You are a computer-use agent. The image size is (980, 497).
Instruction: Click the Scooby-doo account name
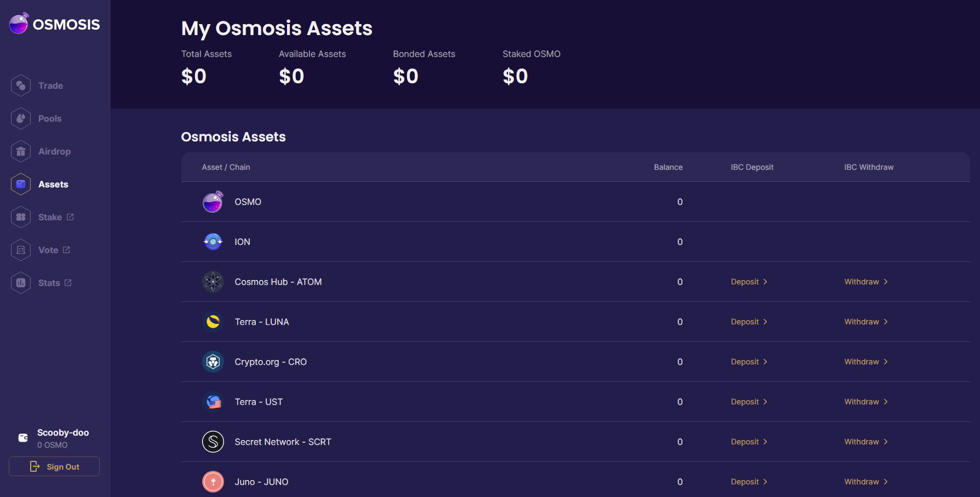(x=63, y=432)
